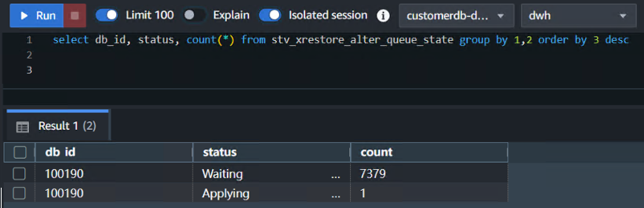Disable the Isolated session toggle
This screenshot has width=644, height=208.
point(270,15)
